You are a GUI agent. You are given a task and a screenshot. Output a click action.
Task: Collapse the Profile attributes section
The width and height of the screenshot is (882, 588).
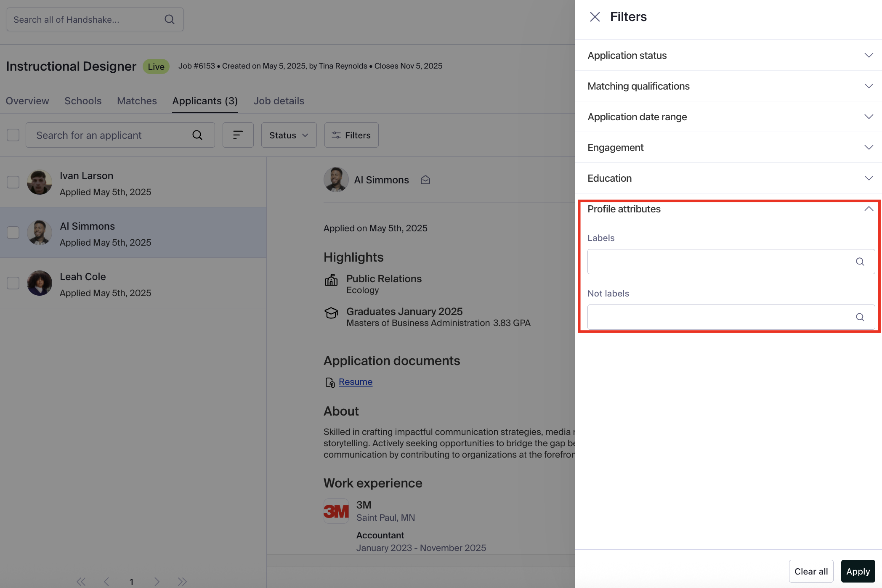[728, 209]
